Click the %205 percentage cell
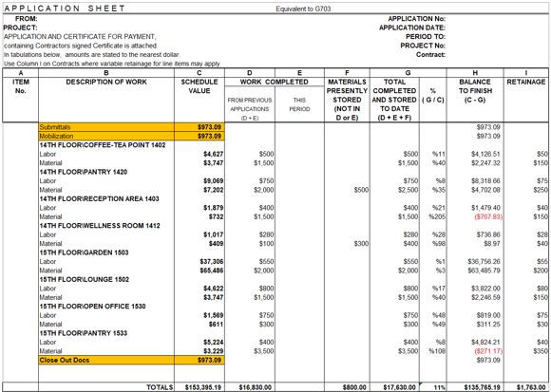The image size is (551, 392). click(437, 216)
